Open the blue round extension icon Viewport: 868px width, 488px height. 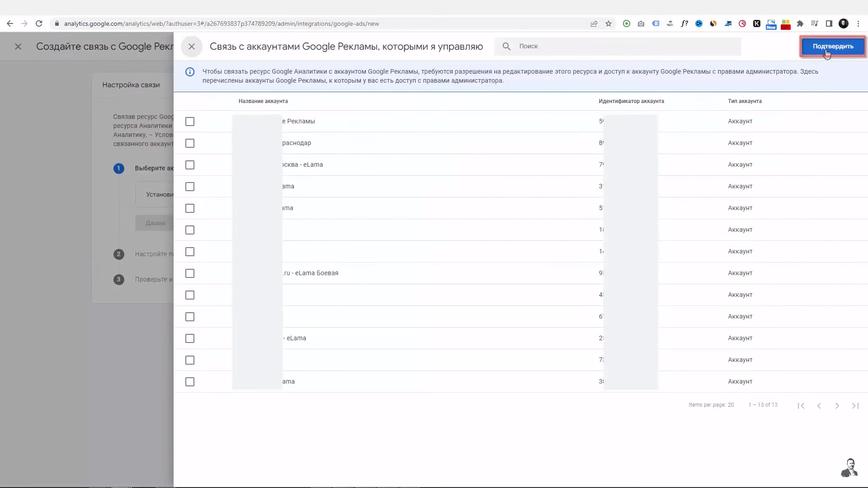(x=699, y=23)
